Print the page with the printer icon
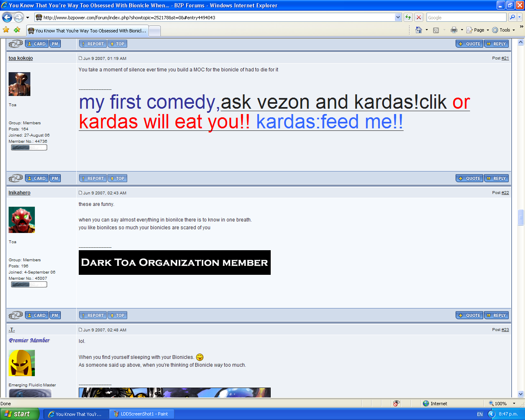The height and width of the screenshot is (420, 525). click(x=454, y=30)
